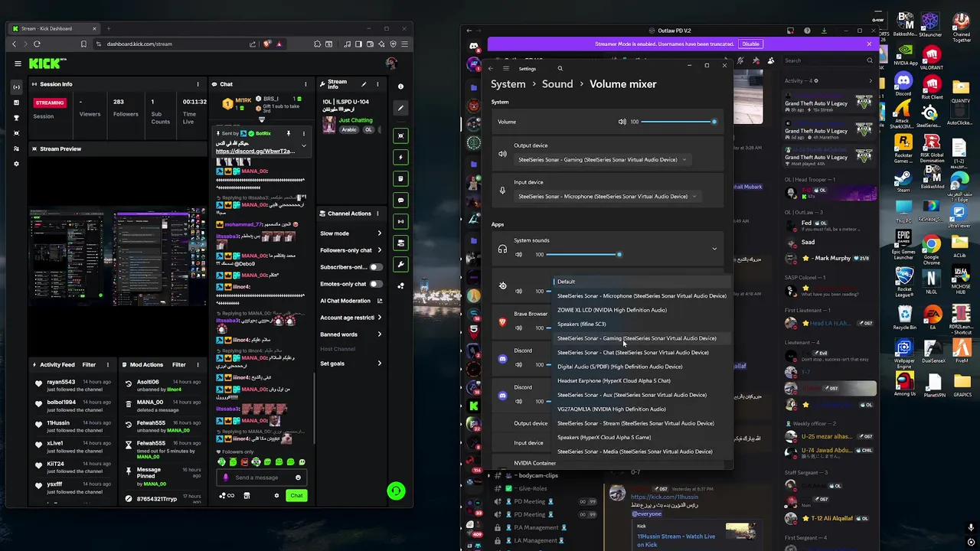
Task: Expand Followers-only chat option
Action: tap(351, 250)
